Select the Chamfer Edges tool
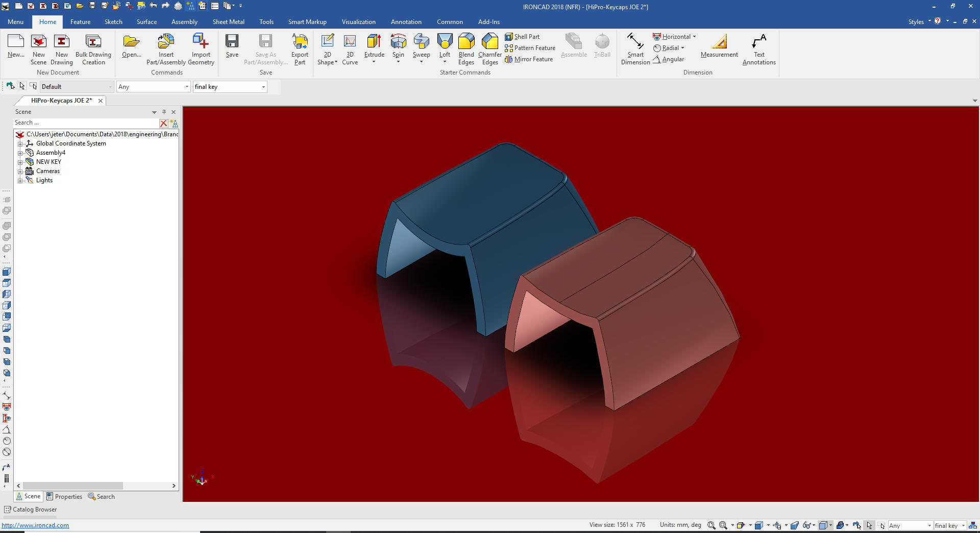 489,42
